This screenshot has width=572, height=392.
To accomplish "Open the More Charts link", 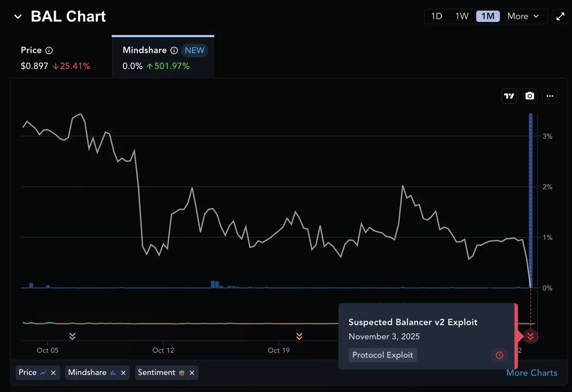I will coord(531,373).
